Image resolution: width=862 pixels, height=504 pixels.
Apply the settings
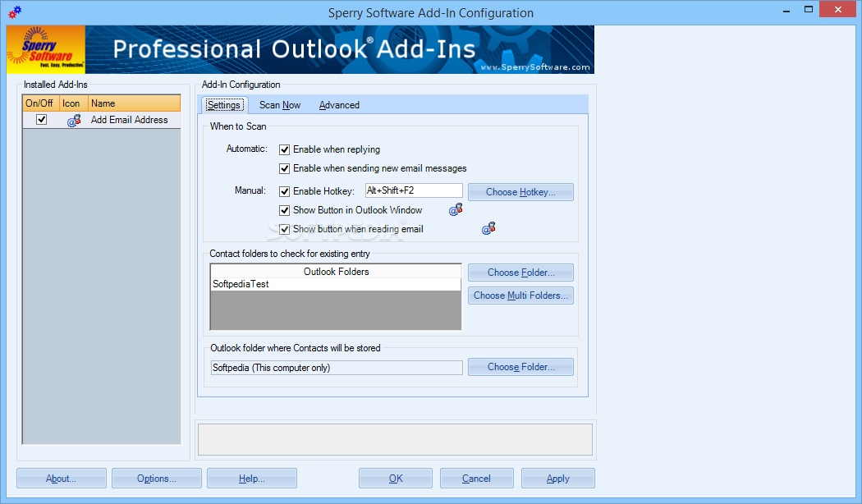pyautogui.click(x=558, y=479)
